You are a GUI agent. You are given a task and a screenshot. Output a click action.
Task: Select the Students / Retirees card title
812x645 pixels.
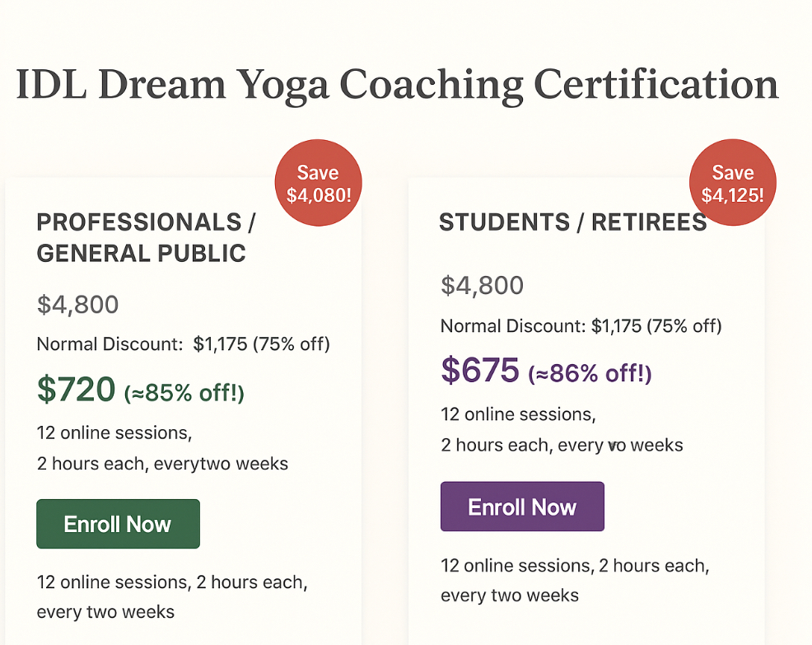coord(572,222)
